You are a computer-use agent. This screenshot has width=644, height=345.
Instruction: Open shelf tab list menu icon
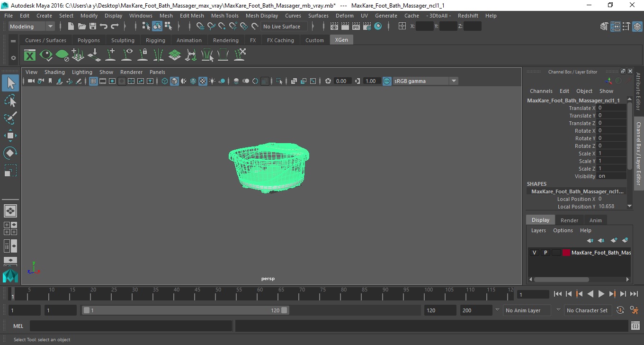(x=13, y=41)
